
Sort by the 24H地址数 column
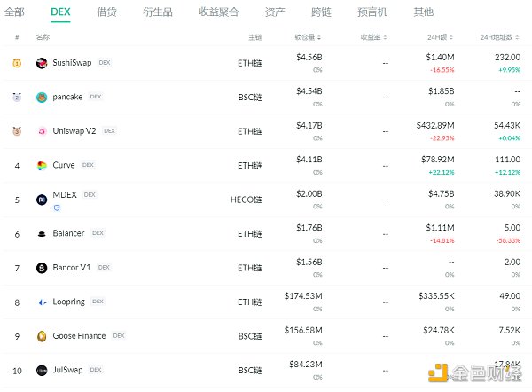(499, 37)
